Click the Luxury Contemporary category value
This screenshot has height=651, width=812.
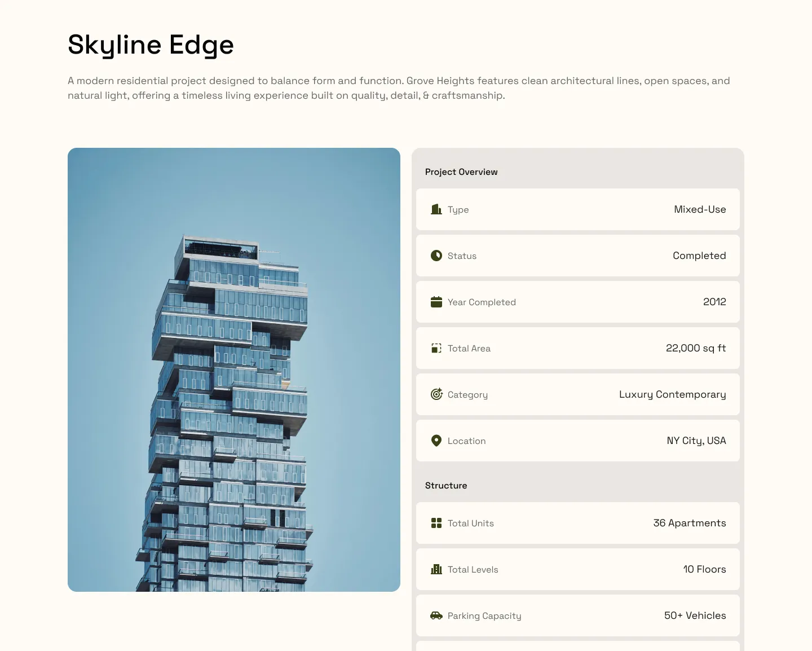(672, 394)
